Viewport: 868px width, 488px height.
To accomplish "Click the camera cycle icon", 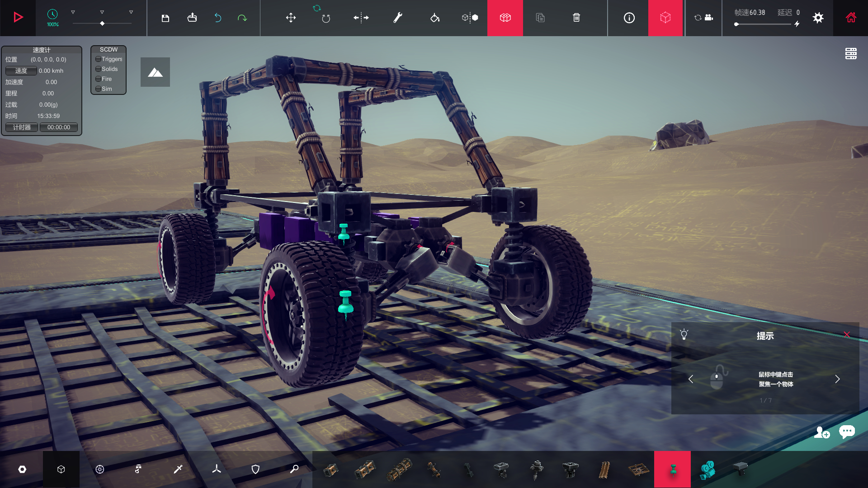I will [703, 18].
